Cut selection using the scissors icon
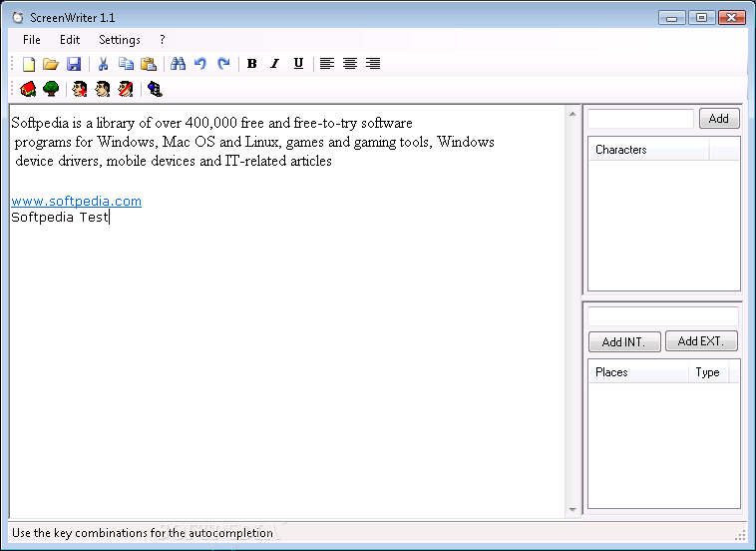 coord(103,64)
